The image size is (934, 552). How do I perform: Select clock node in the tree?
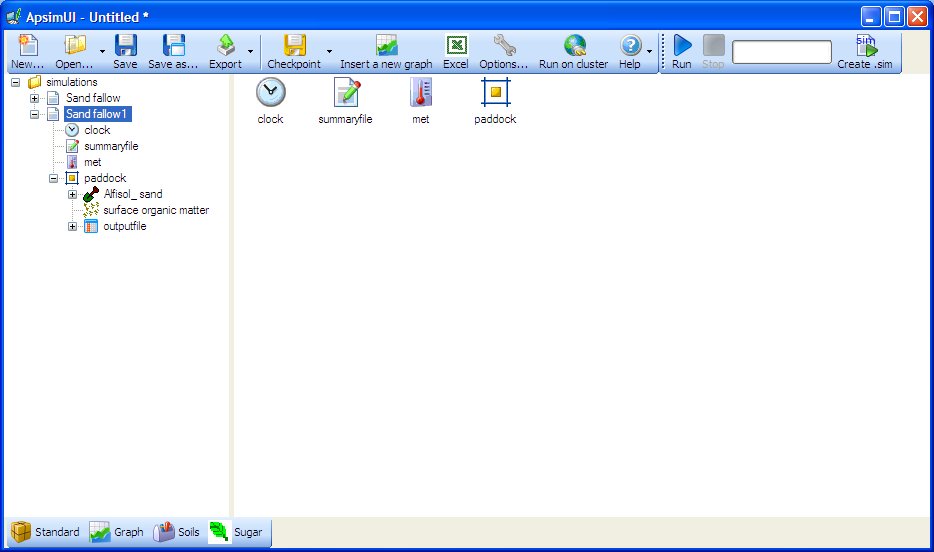[97, 130]
